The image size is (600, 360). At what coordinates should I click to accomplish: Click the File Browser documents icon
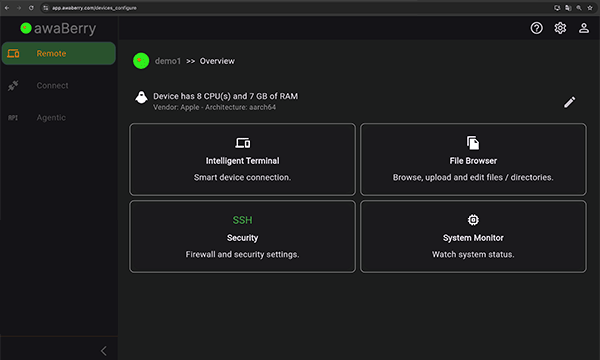click(x=473, y=143)
